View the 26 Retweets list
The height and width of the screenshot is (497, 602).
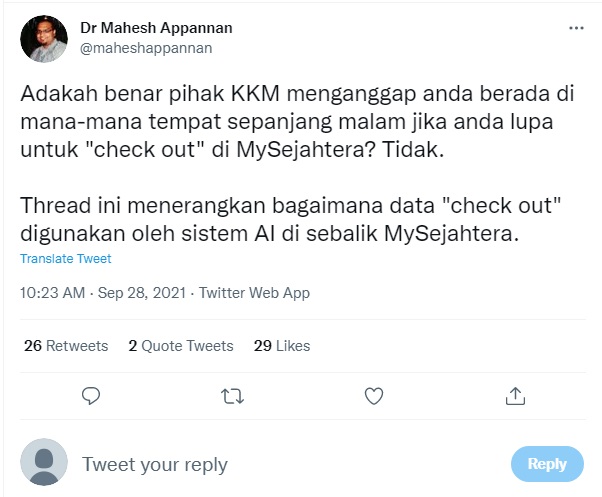[x=65, y=346]
